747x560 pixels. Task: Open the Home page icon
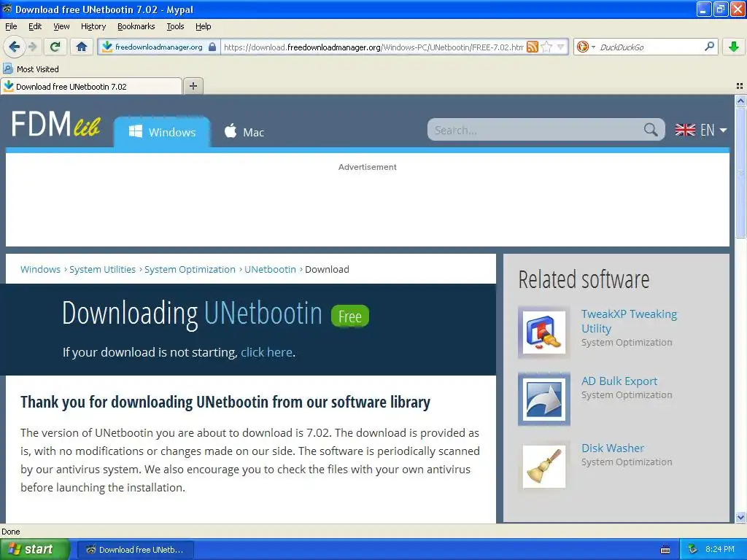pyautogui.click(x=82, y=47)
